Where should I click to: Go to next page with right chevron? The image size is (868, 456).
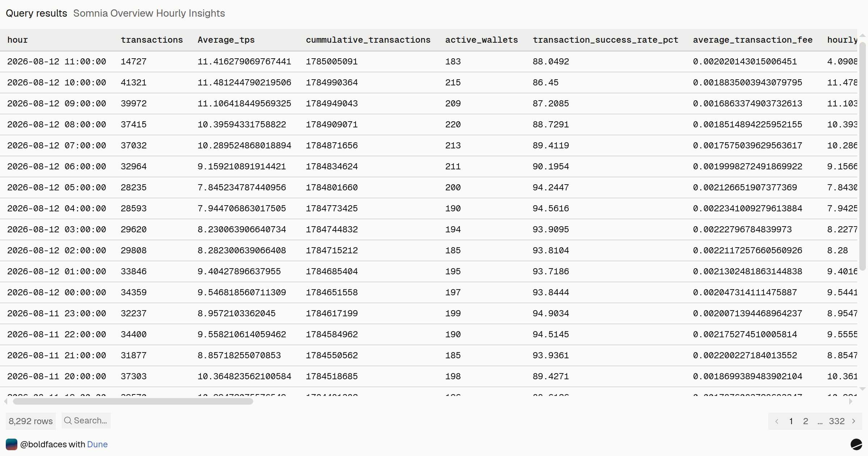pos(854,421)
